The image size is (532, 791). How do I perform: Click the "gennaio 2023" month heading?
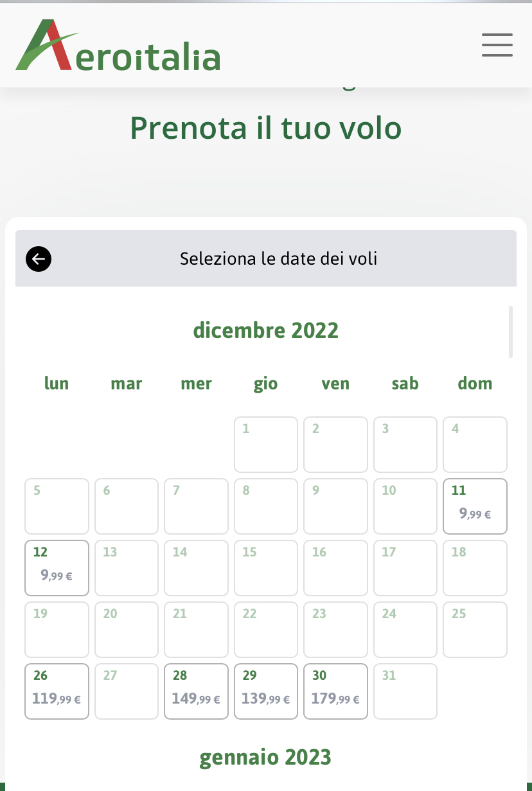tap(266, 757)
